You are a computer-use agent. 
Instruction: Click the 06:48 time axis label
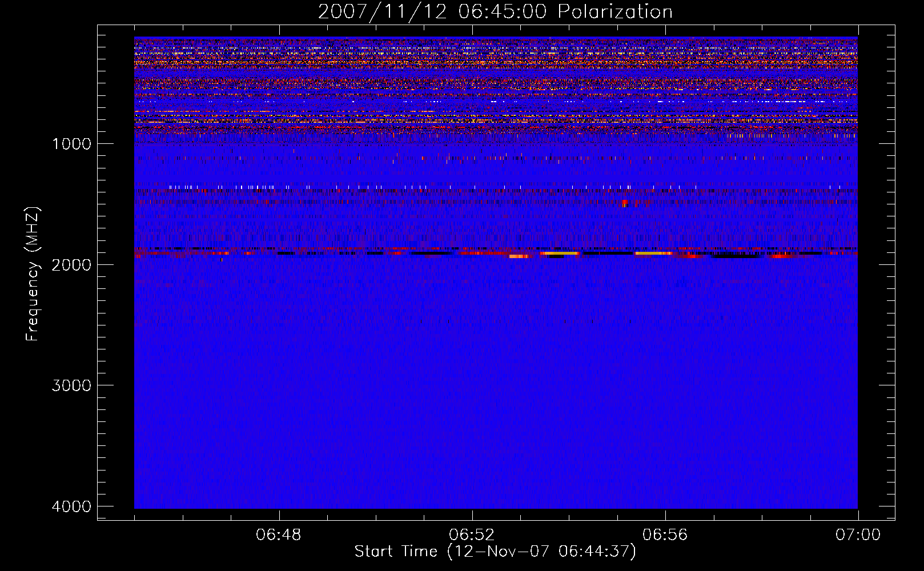tap(279, 535)
